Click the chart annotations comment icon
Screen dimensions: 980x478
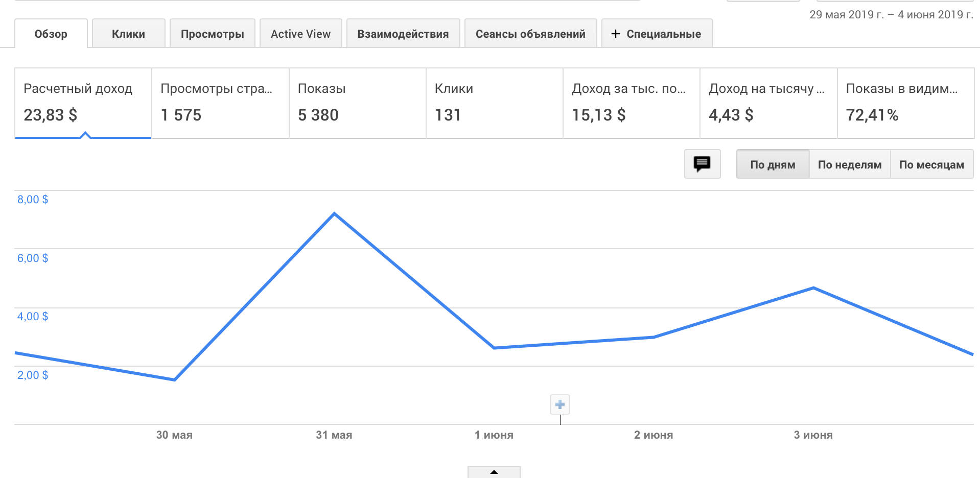(702, 164)
